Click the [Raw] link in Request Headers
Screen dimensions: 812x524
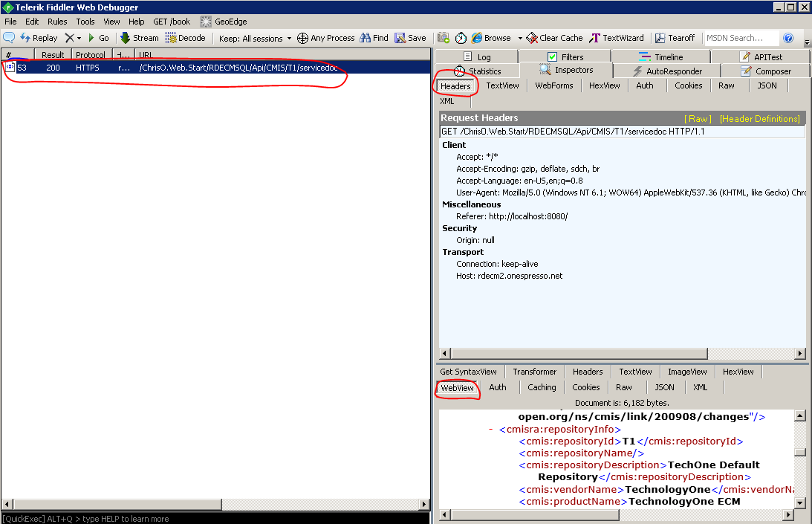coord(698,119)
